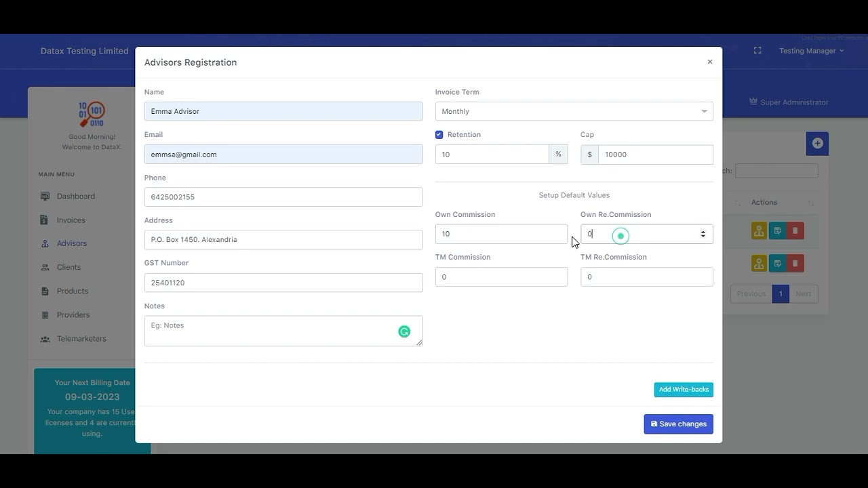Click the Phone field 6425002155

283,197
